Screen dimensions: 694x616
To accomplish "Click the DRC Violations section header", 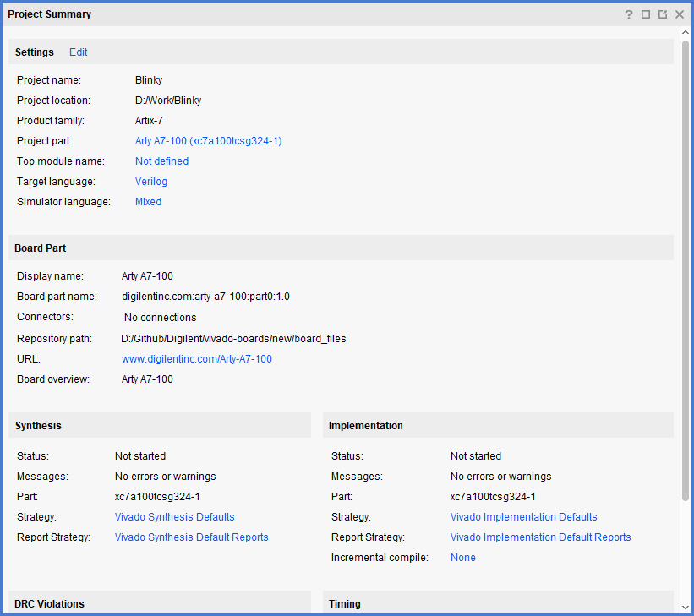I will (160, 602).
